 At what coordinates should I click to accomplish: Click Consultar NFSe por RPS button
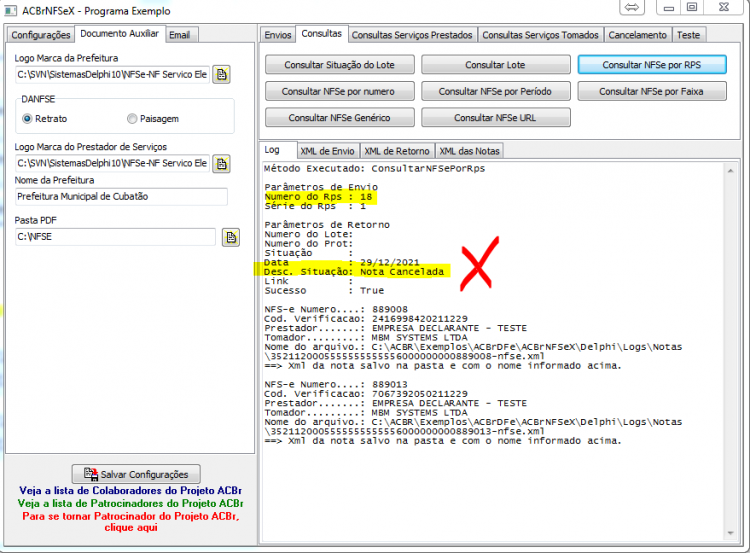click(x=652, y=65)
